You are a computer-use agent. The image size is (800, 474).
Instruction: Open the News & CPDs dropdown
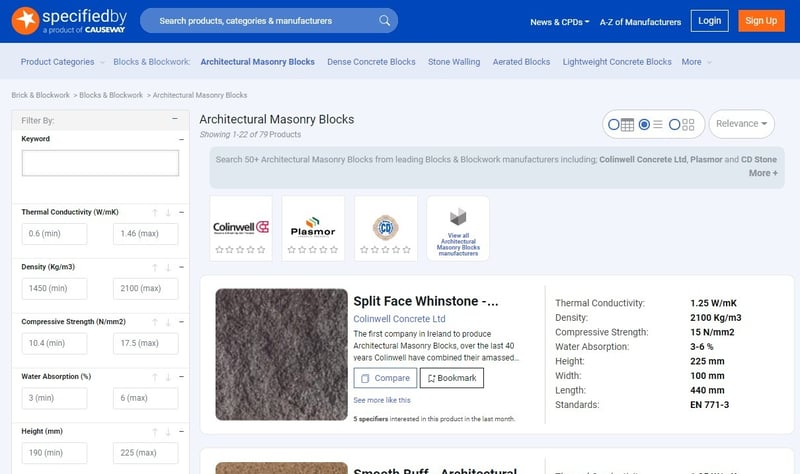[559, 22]
